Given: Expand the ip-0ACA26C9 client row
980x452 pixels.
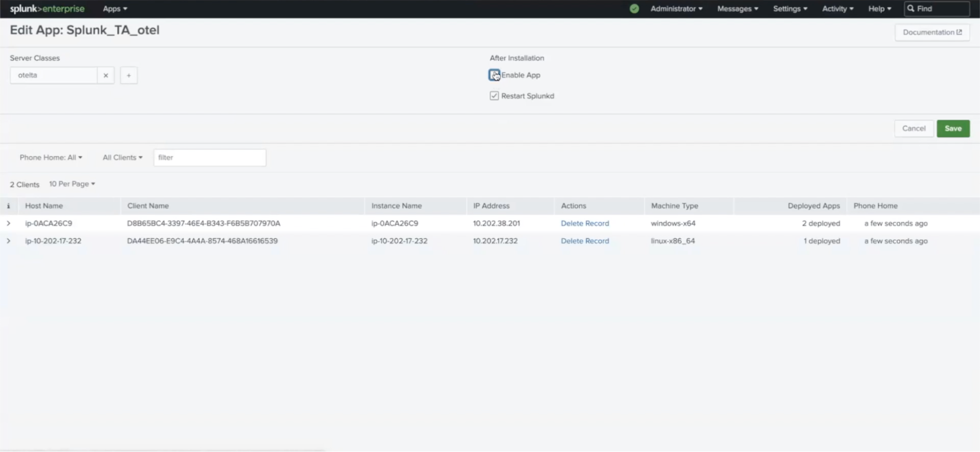Looking at the screenshot, I should 8,223.
